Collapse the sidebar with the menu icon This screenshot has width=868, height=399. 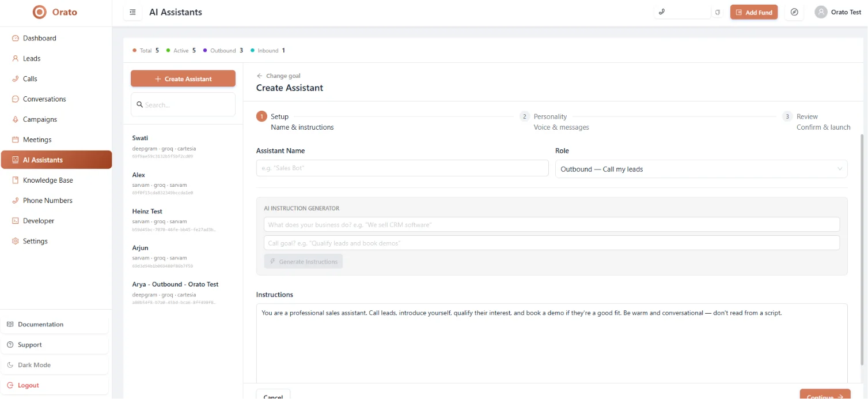[133, 12]
